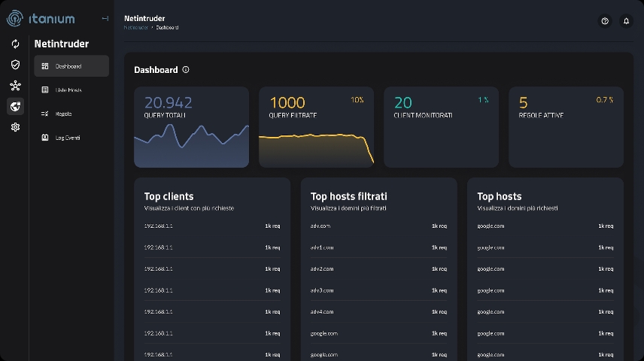This screenshot has height=361, width=644.
Task: Click the Query Filtrate chart card
Action: pyautogui.click(x=316, y=126)
